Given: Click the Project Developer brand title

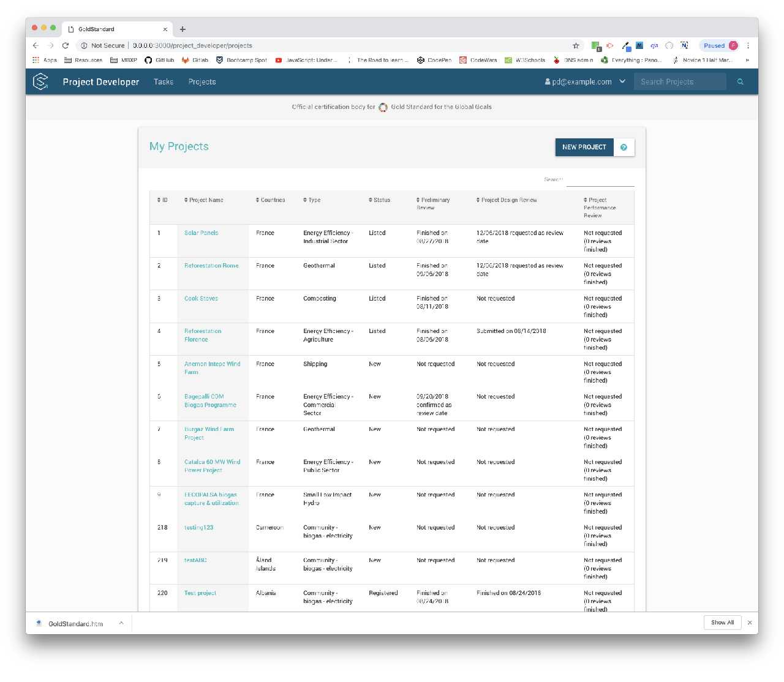Looking at the screenshot, I should point(101,81).
